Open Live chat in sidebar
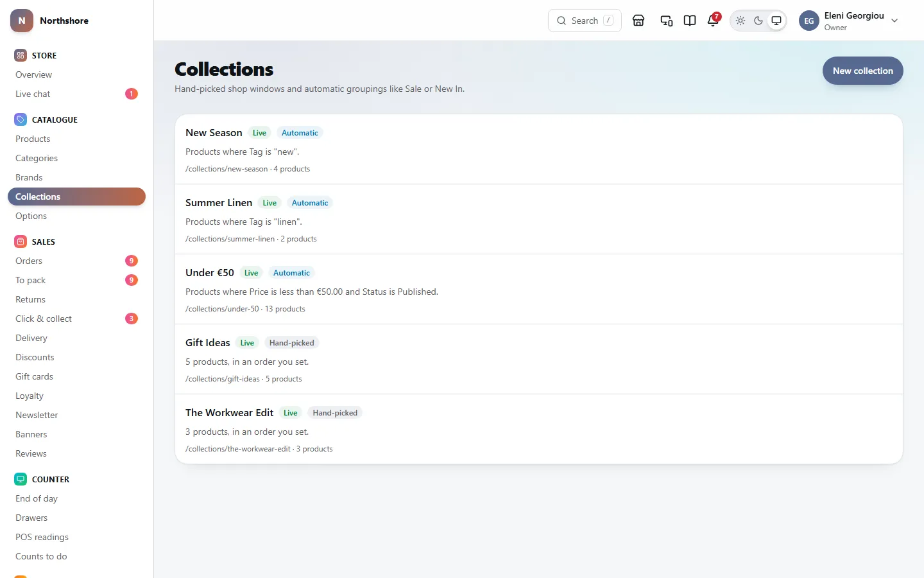 [76, 94]
